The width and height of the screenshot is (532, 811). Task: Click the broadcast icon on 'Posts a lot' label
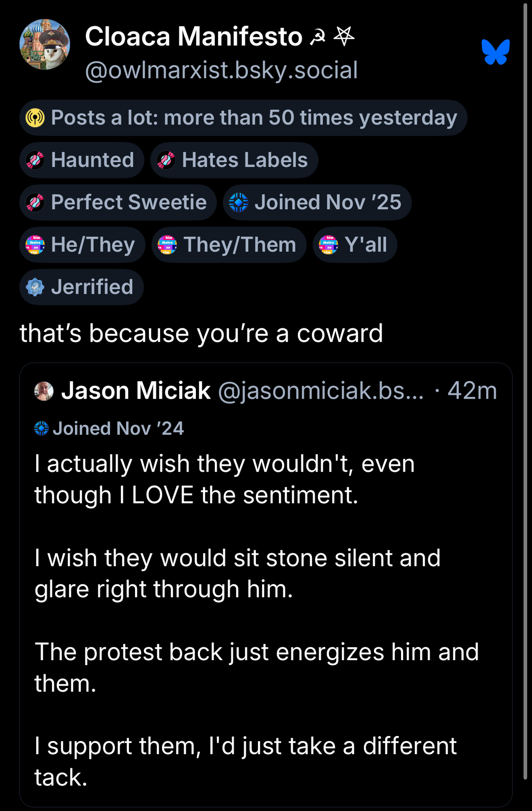coord(35,118)
